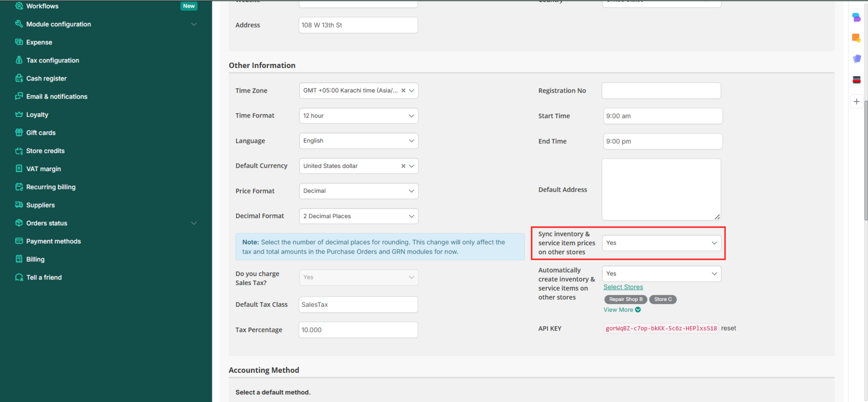Click the Start Time field
This screenshot has width=868, height=402.
(663, 116)
